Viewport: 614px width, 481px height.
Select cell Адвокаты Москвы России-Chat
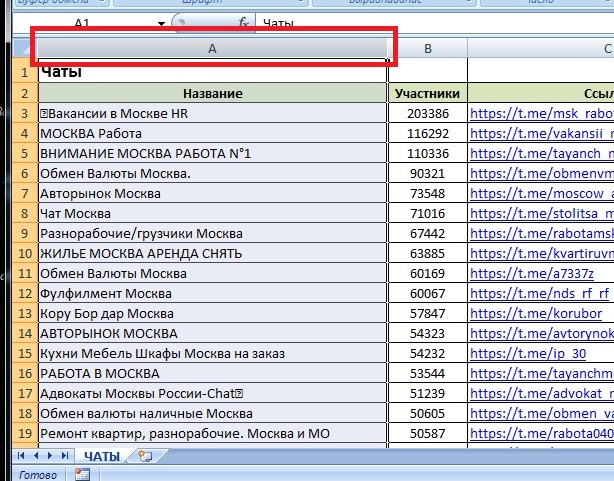[212, 393]
